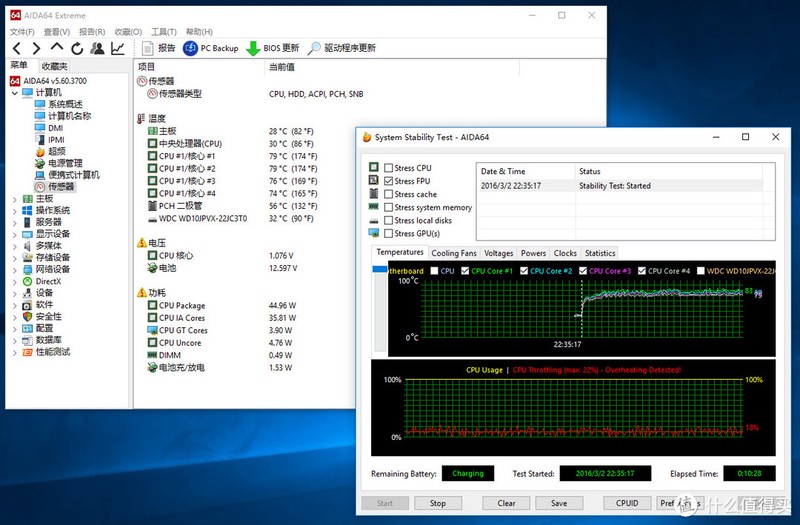800x525 pixels.
Task: Select 便携式计算机 tree item
Action: (x=74, y=175)
